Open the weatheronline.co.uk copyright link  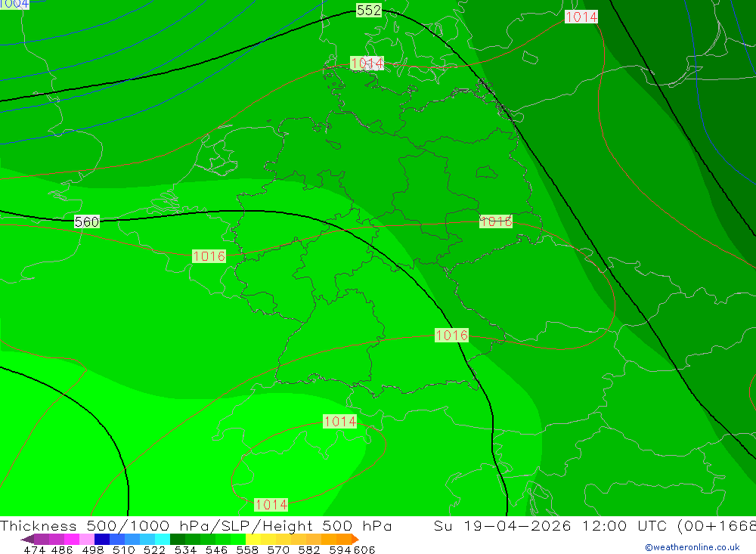point(692,547)
